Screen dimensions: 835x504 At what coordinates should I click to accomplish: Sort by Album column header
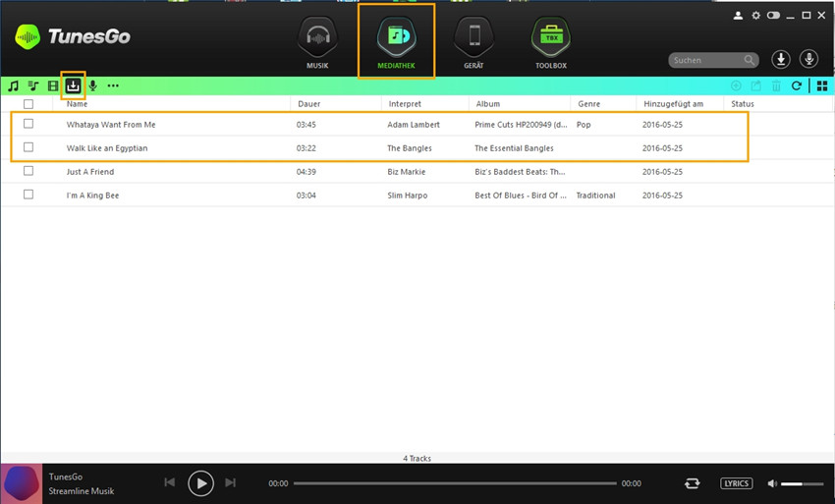click(488, 104)
